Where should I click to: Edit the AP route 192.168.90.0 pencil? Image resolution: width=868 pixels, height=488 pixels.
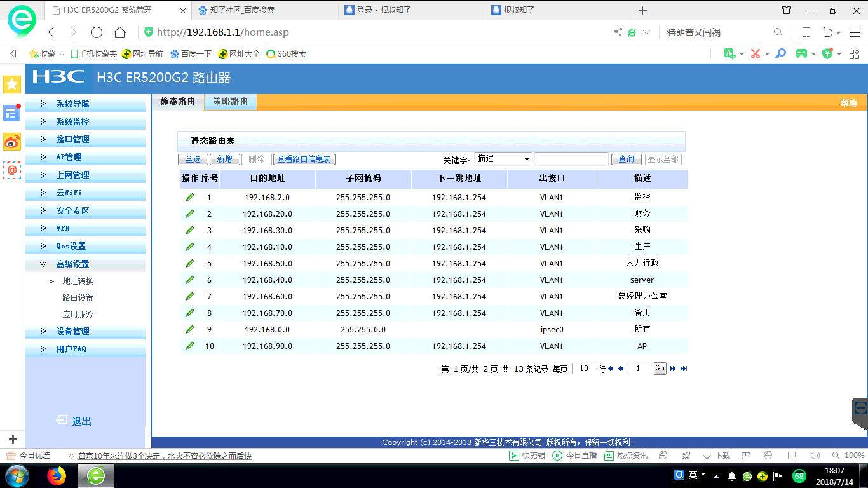(x=189, y=346)
